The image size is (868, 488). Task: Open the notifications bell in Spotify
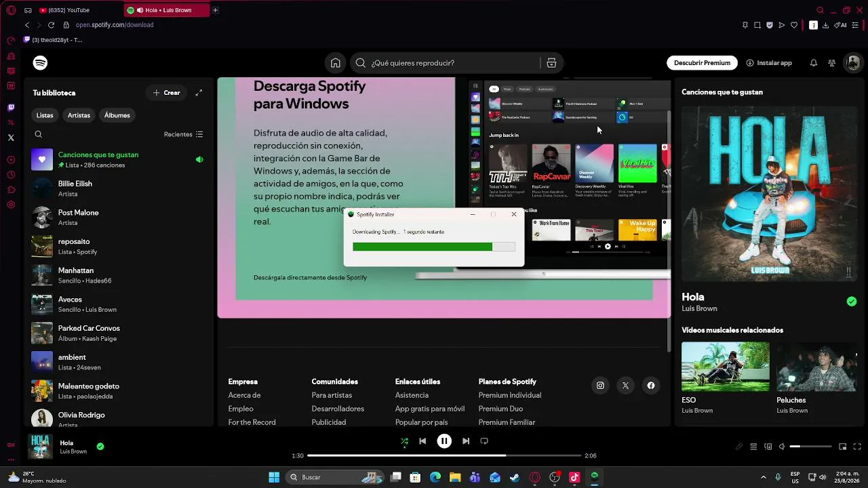[x=813, y=63]
